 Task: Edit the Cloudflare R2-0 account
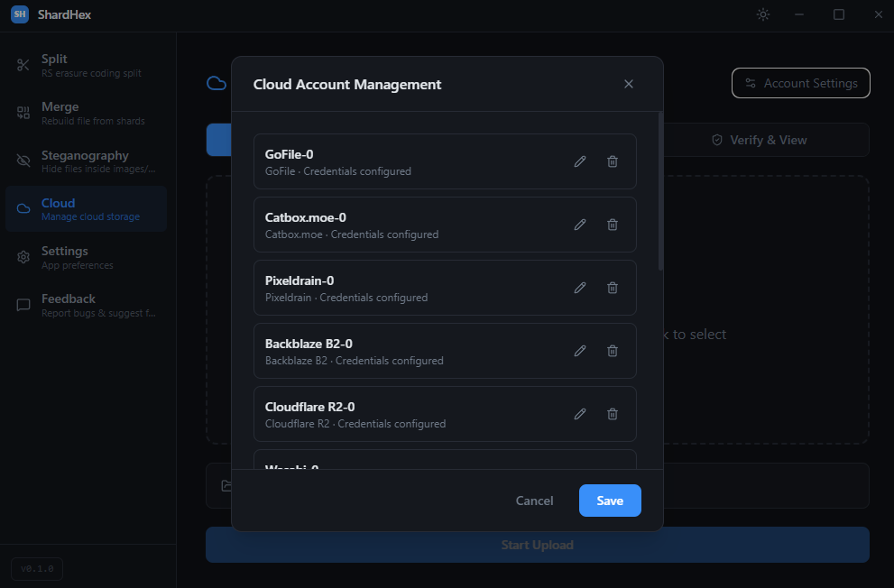point(580,414)
